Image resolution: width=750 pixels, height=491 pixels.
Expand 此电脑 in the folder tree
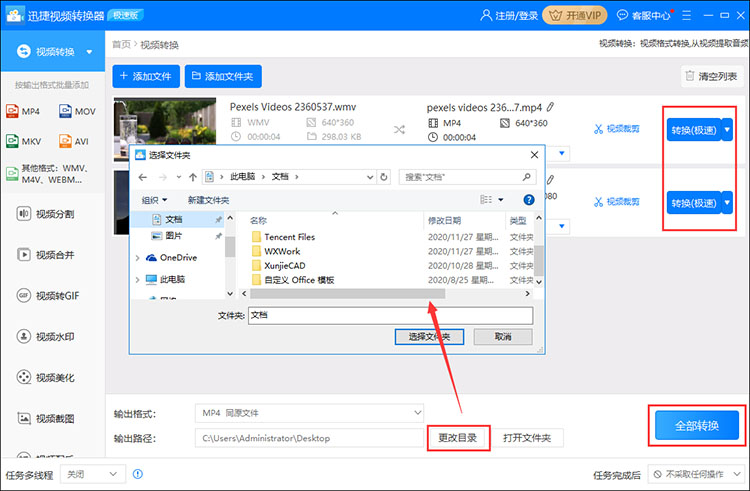[138, 280]
